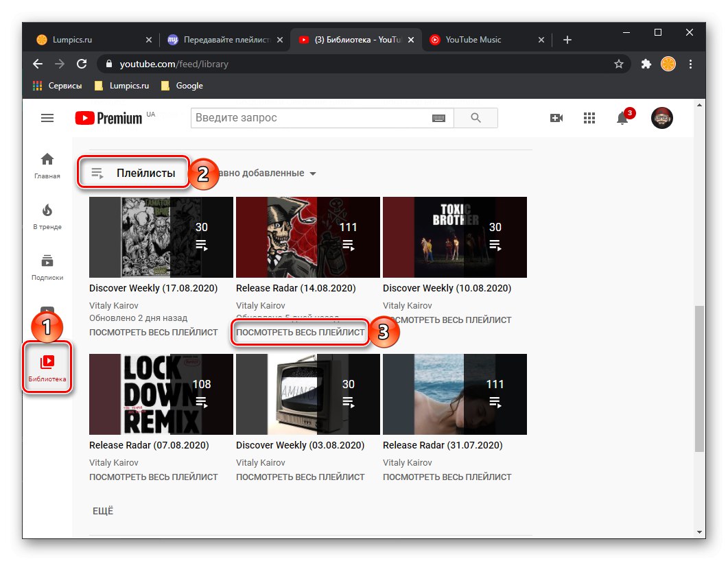Click the page vertical scrollbar thumb
The height and width of the screenshot is (561, 728).
699,379
